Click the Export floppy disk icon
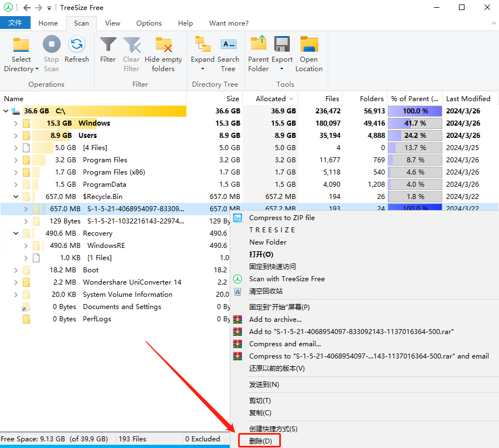The height and width of the screenshot is (448, 499). click(282, 44)
